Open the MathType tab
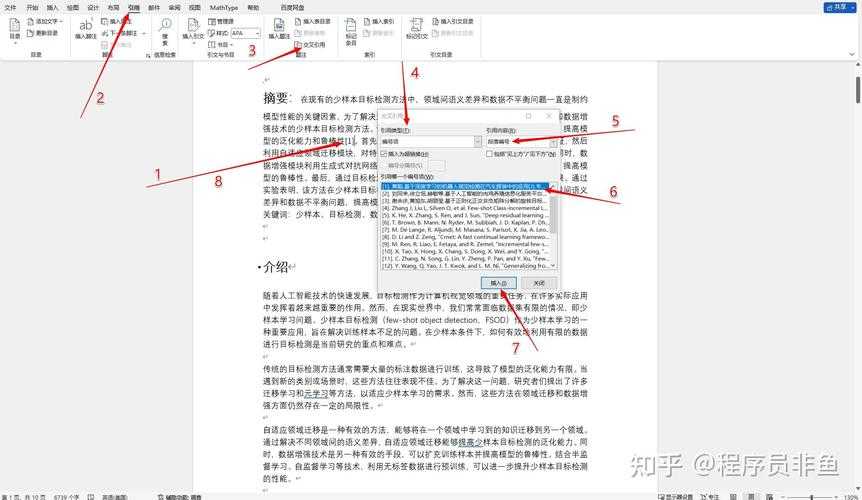862x500 pixels. (224, 8)
